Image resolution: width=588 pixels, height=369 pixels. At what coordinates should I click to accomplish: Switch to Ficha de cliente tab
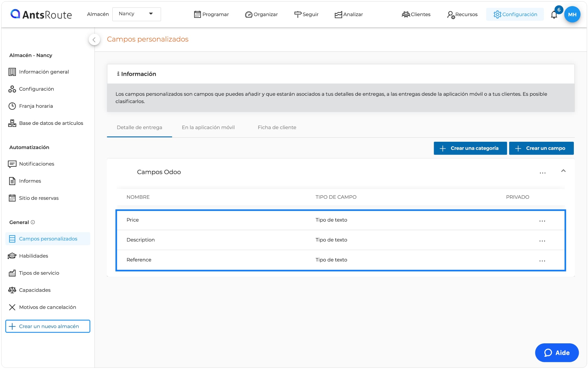click(x=277, y=128)
